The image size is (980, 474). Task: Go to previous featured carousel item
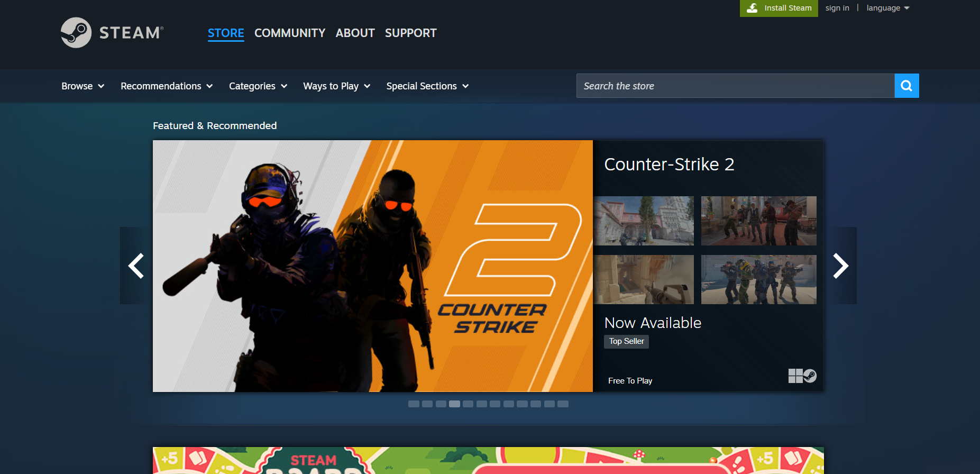136,266
